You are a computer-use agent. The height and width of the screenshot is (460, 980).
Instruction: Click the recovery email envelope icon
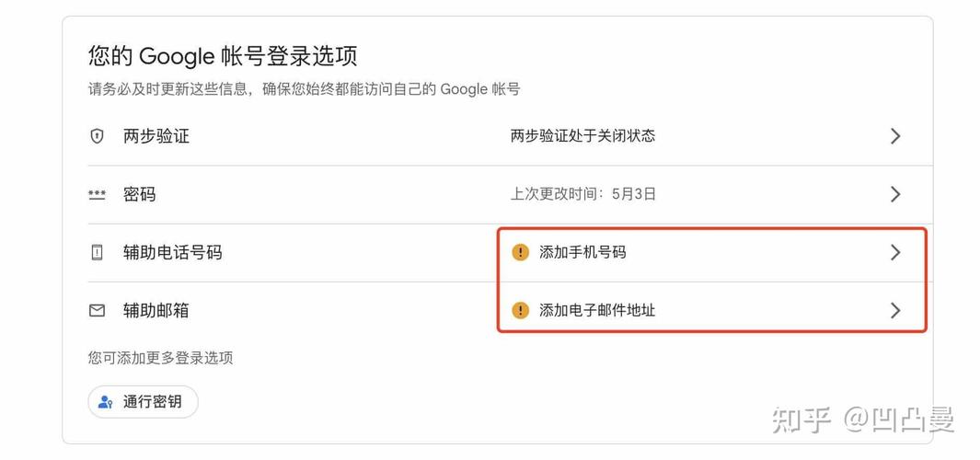click(x=97, y=311)
